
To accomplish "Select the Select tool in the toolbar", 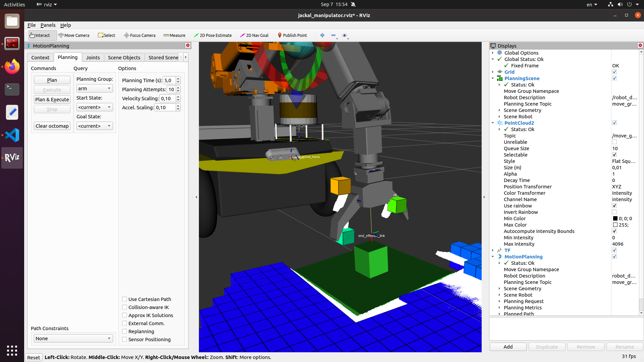I will pos(106,35).
